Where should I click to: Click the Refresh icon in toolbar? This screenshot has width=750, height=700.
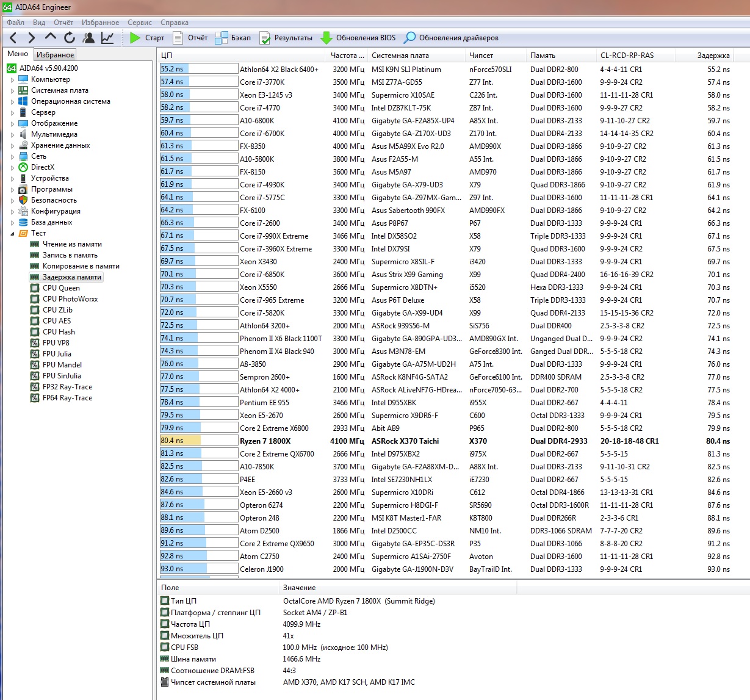70,38
